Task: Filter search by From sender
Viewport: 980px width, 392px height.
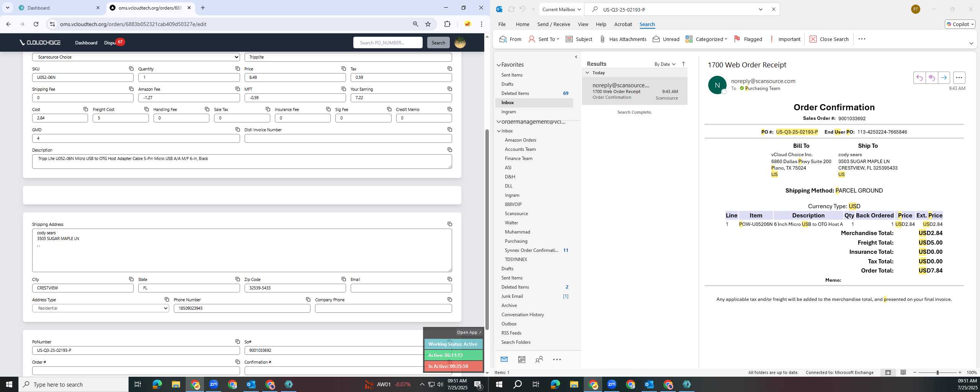Action: click(x=510, y=39)
